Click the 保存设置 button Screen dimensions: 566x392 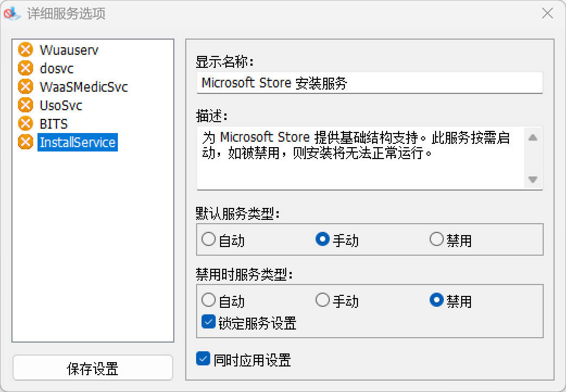point(92,367)
